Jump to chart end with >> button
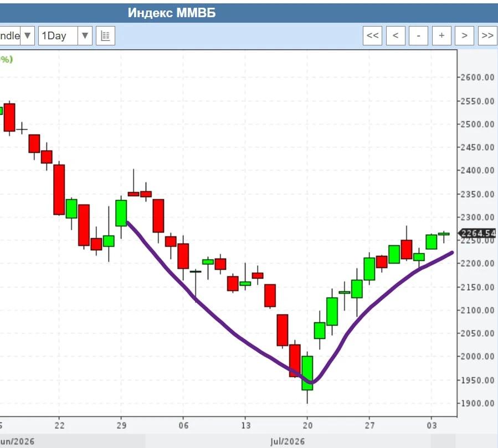 coord(487,35)
